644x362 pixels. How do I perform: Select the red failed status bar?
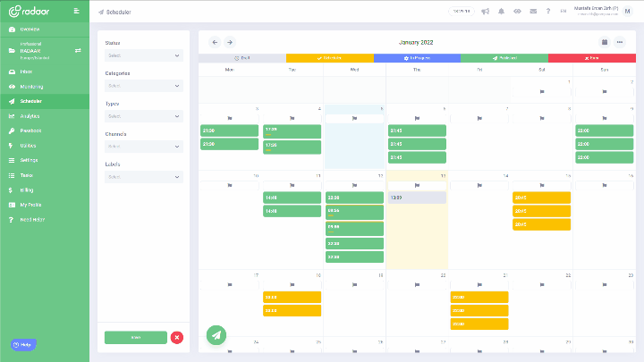[x=591, y=58]
